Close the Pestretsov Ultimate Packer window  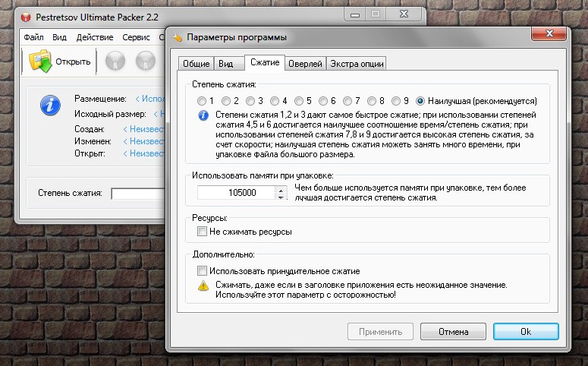[x=404, y=14]
